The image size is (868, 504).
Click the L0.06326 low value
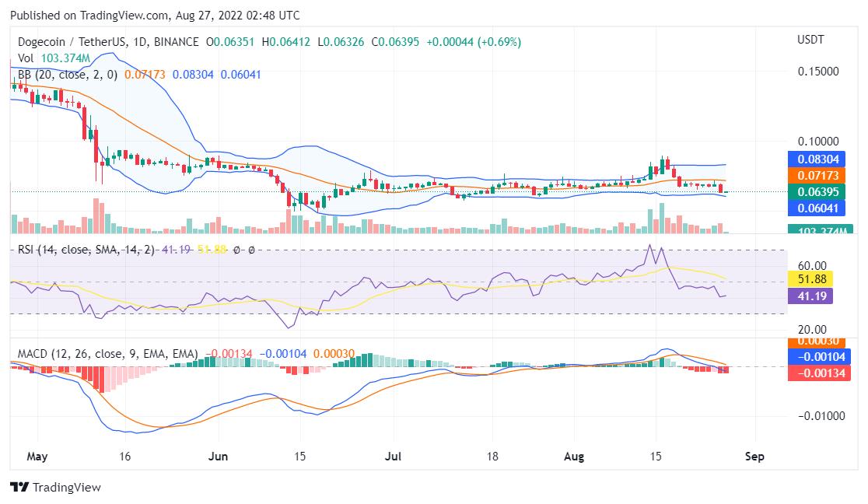[341, 42]
